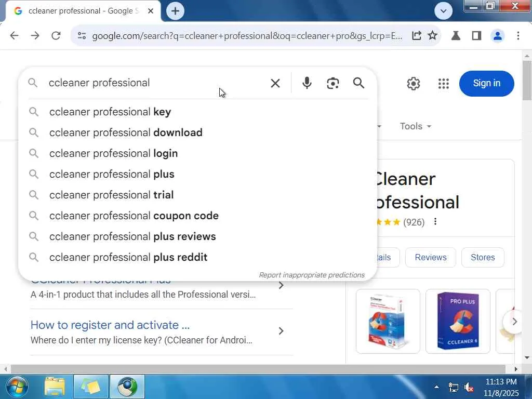This screenshot has height=399, width=532.
Task: Open the Chrome profile avatar
Action: coord(497,36)
